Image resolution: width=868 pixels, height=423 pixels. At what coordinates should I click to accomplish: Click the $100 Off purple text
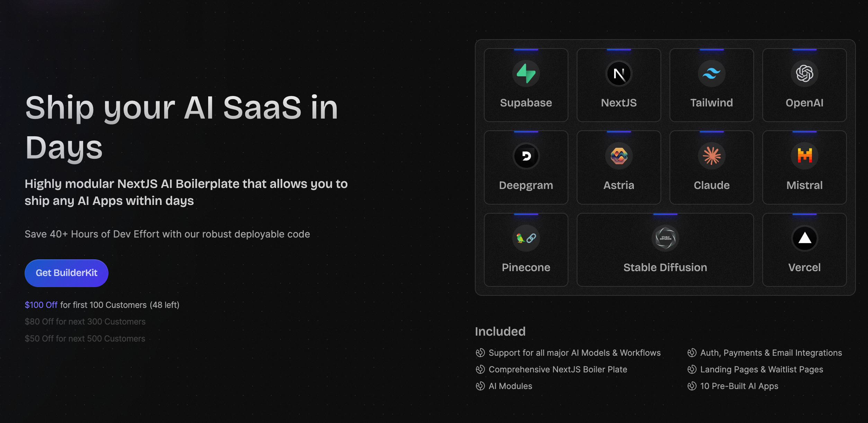coord(41,305)
